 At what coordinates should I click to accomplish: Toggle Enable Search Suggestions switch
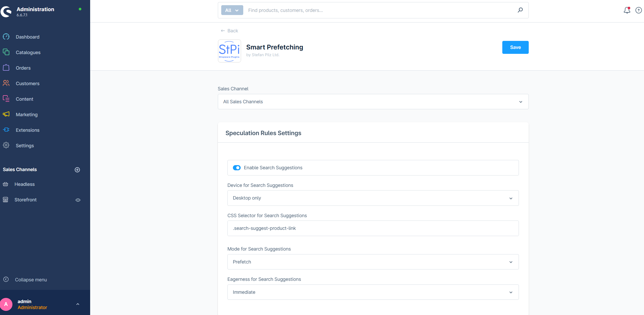(237, 168)
